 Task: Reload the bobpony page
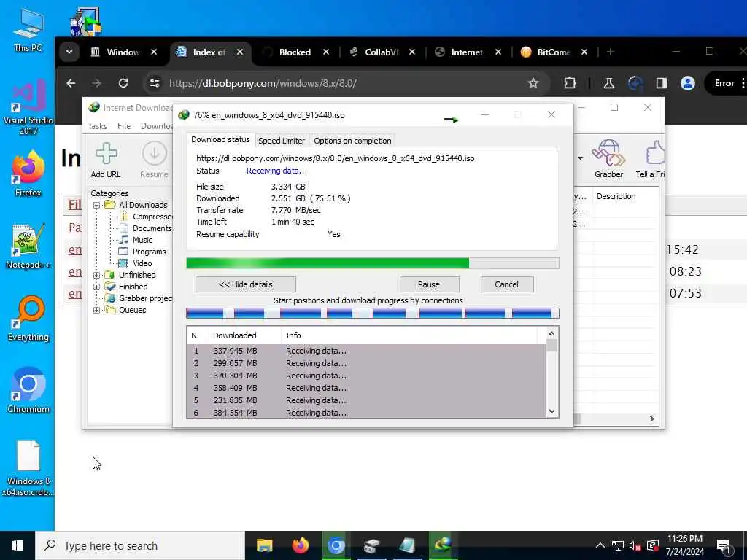coord(123,83)
